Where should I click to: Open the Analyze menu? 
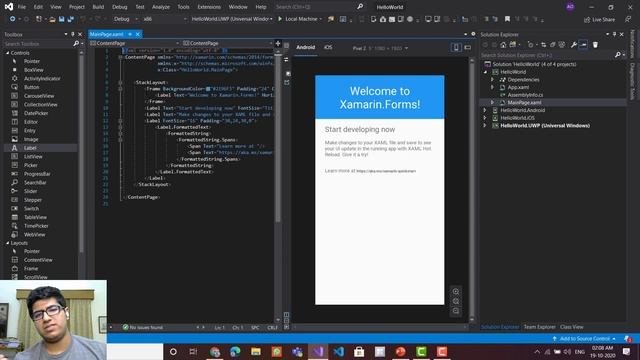pyautogui.click(x=161, y=7)
